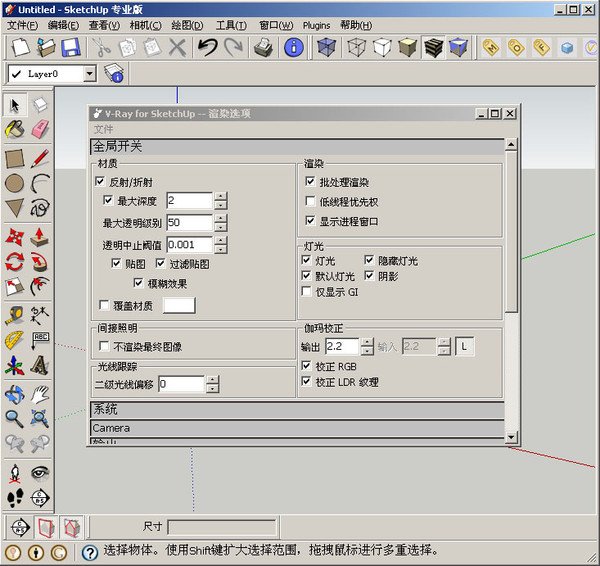This screenshot has width=600, height=566.
Task: Activate the Push/Pull tool
Action: tap(40, 237)
